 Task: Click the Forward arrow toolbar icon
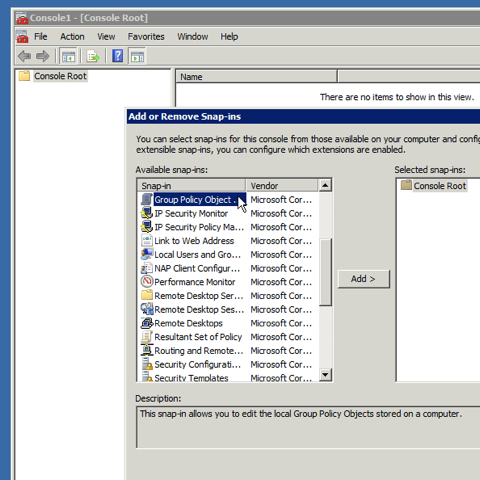pos(43,56)
